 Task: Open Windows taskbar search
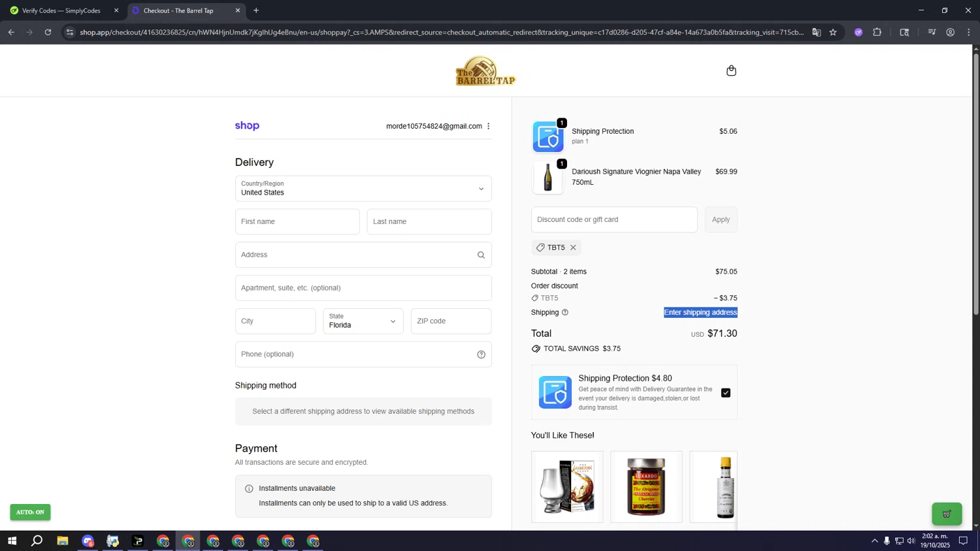pos(37,541)
